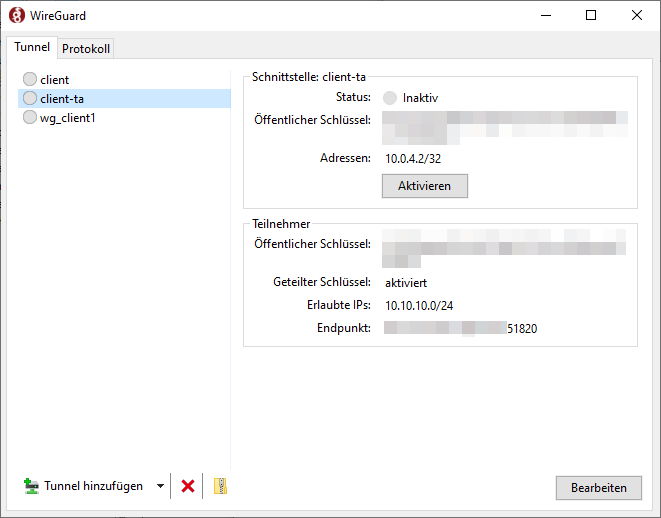Delete selected tunnel with red X icon
The height and width of the screenshot is (518, 661).
point(187,487)
